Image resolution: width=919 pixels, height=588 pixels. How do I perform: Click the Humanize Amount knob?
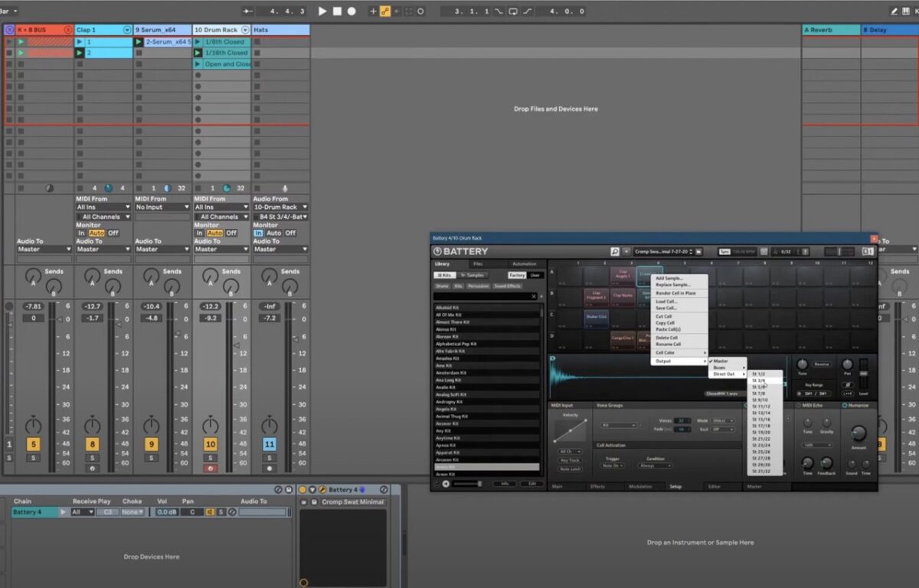click(858, 434)
